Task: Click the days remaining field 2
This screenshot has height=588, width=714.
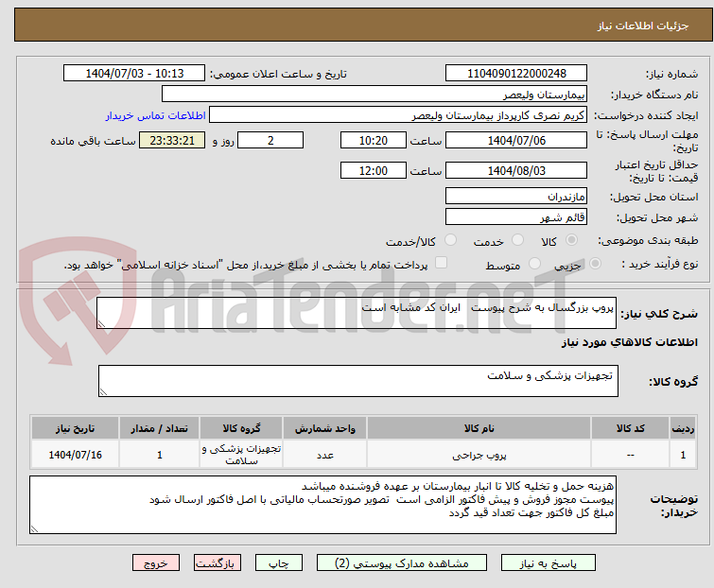Action: [270, 140]
